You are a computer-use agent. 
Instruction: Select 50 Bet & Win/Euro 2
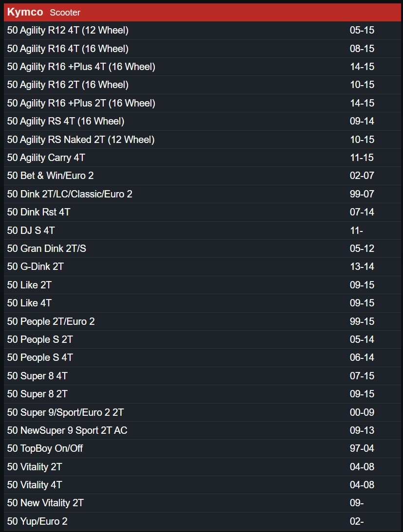click(202, 176)
